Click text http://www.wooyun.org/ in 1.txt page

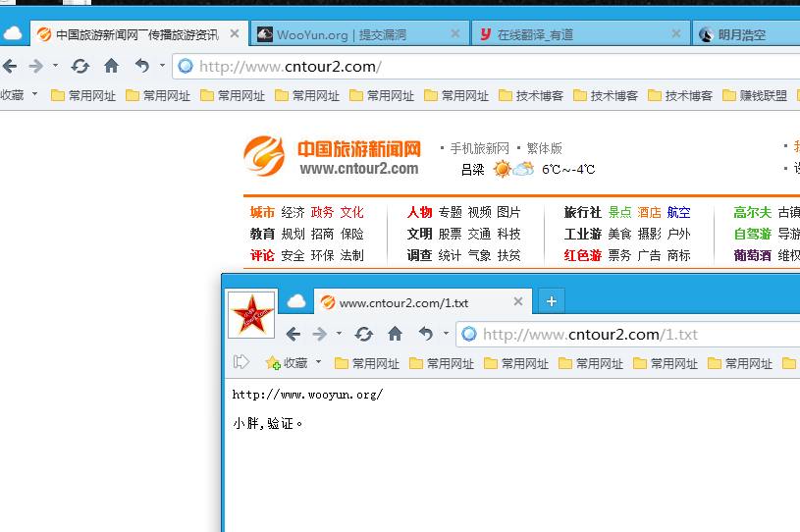pyautogui.click(x=307, y=395)
